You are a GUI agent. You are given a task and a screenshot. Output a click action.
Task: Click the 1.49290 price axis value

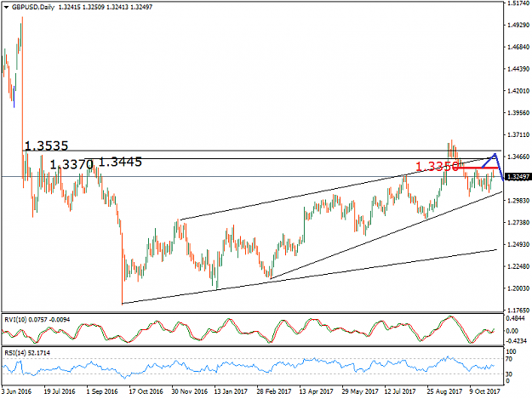pyautogui.click(x=518, y=25)
